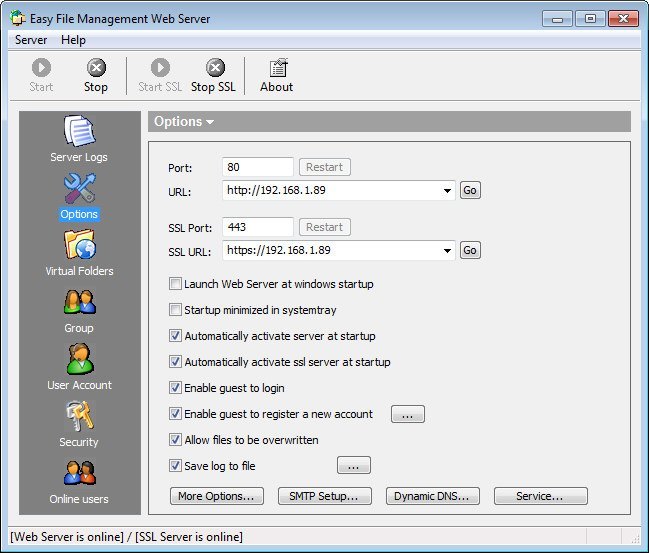
Task: Uncheck Automatically activate ssl server at startup
Action: coord(175,362)
